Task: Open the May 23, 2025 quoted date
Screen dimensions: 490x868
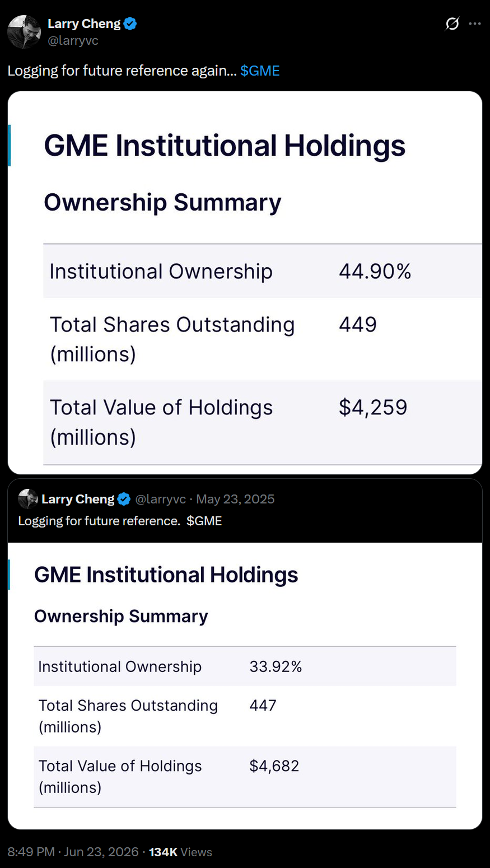Action: (235, 499)
